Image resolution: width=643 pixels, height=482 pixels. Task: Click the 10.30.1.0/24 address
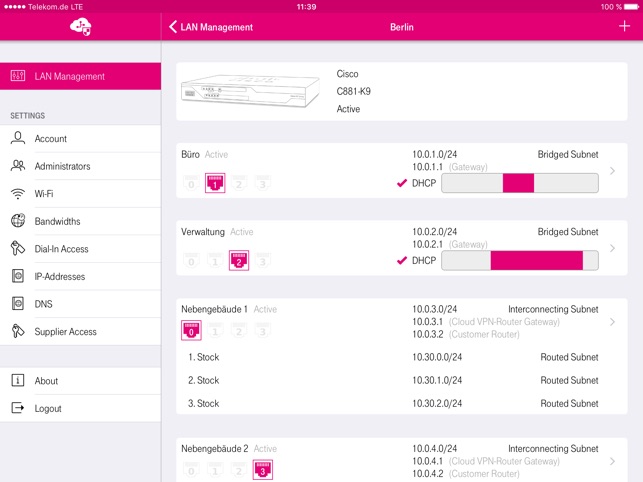point(437,380)
